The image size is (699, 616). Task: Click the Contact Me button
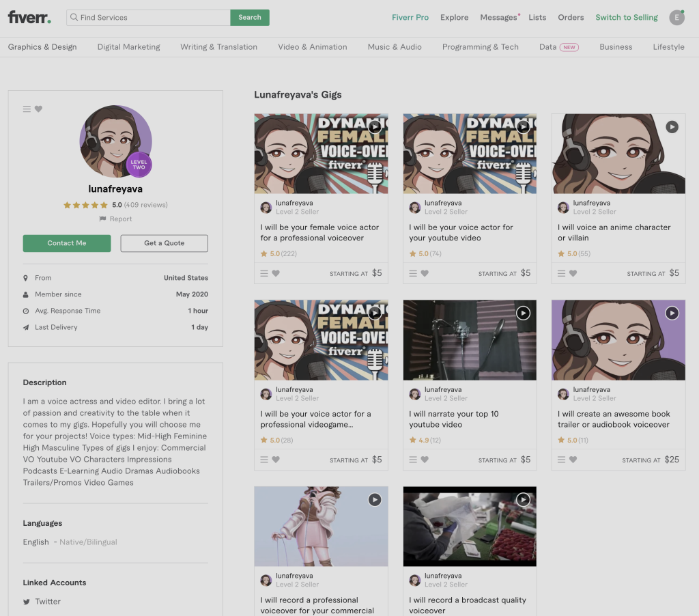tap(67, 243)
